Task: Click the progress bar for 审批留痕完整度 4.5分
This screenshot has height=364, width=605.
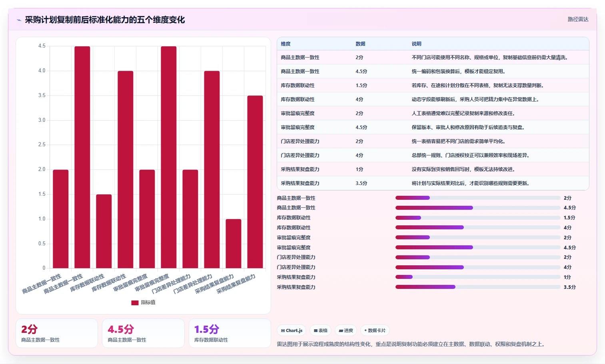Action: coord(478,247)
